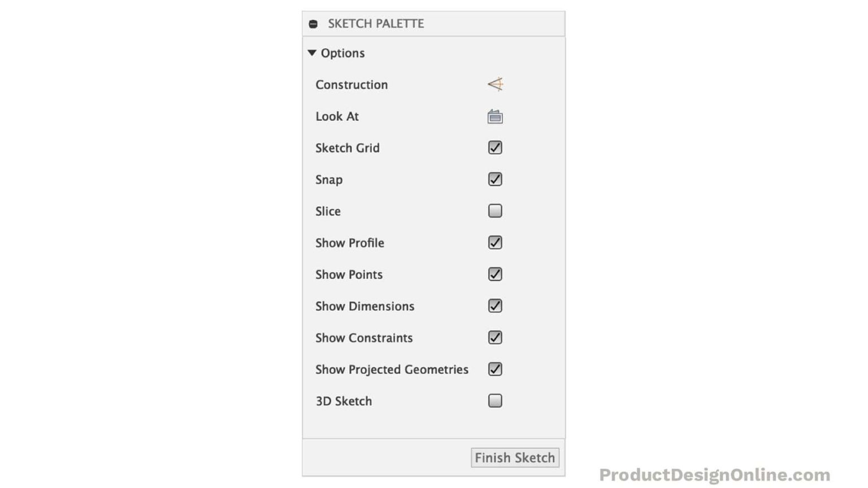This screenshot has height=488, width=868.
Task: Click the Options section label
Action: [x=342, y=53]
